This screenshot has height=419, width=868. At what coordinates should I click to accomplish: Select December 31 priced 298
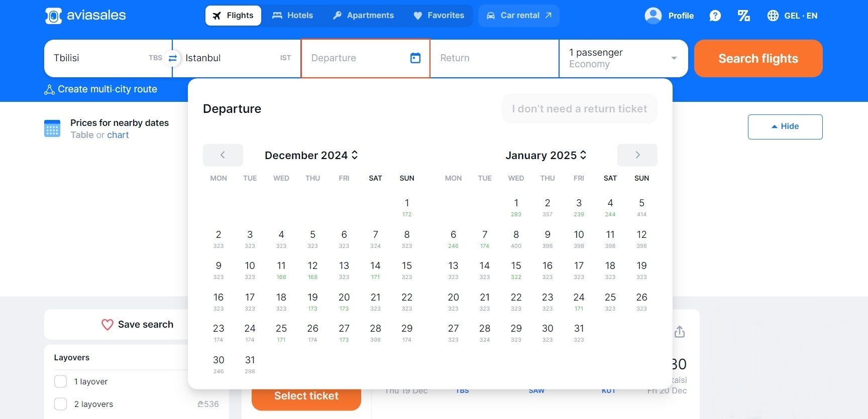250,364
